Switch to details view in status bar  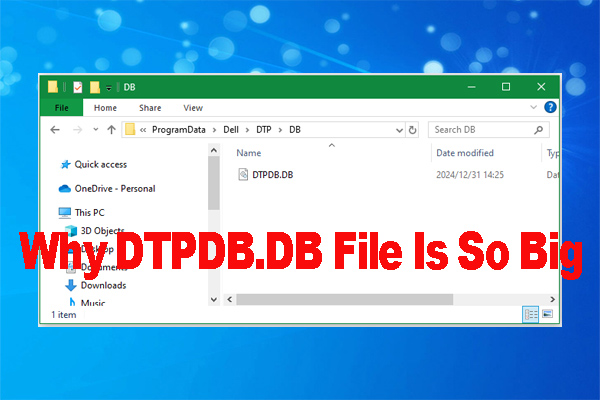pyautogui.click(x=530, y=314)
